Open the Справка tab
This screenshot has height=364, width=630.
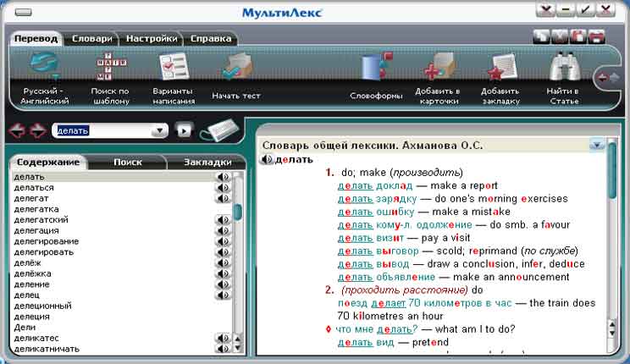click(x=211, y=39)
